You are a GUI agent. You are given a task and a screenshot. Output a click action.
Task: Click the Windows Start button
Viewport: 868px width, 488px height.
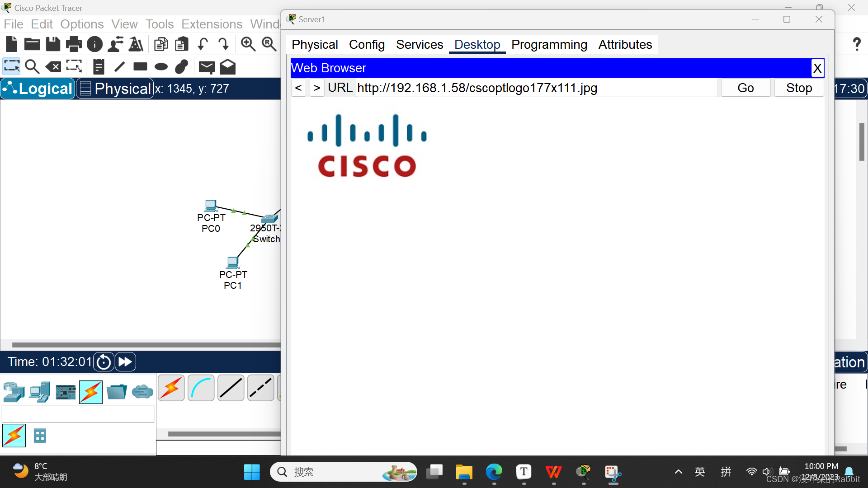tap(252, 472)
